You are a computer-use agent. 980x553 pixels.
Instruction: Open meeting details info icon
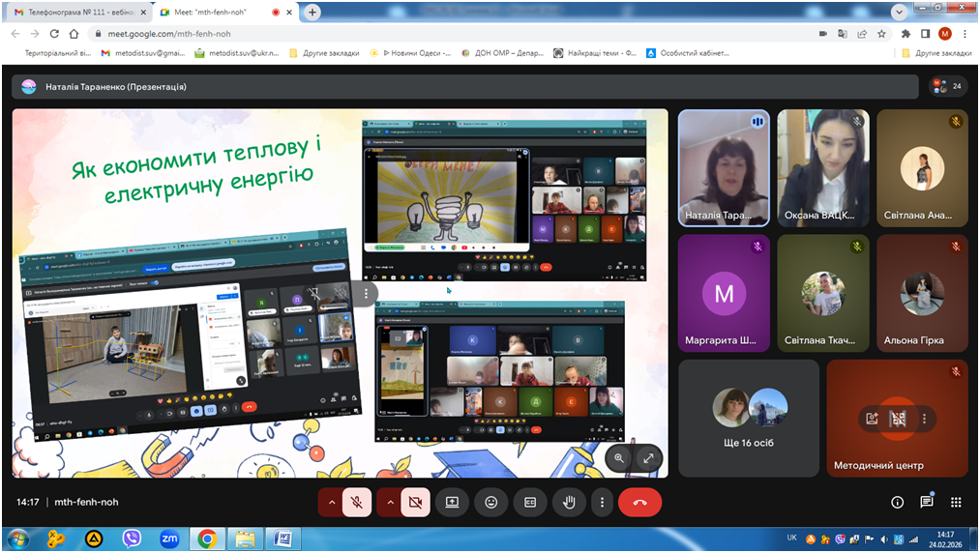click(897, 503)
